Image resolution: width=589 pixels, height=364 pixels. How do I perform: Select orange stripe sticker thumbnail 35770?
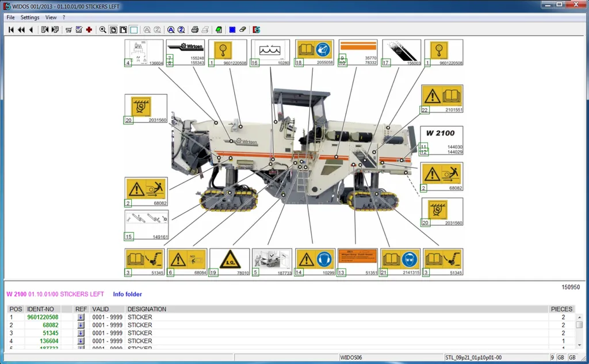click(x=358, y=52)
